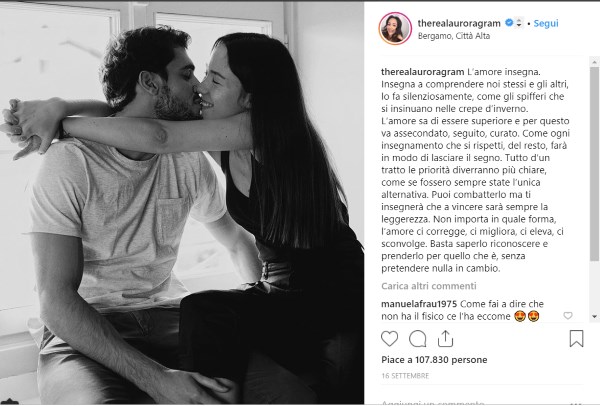The width and height of the screenshot is (600, 406).
Task: Click the comments scrollbar up arrow
Action: pos(594,62)
